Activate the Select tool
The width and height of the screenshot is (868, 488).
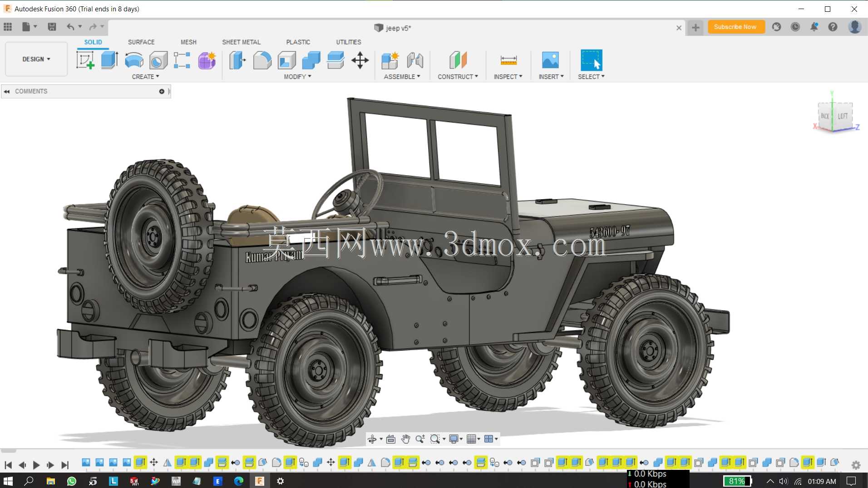click(591, 60)
